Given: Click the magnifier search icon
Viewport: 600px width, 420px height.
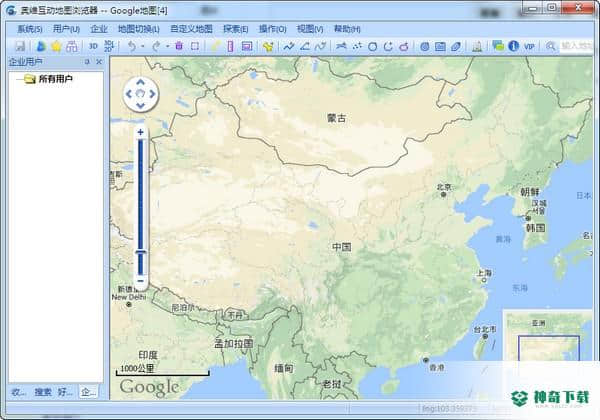Looking at the screenshot, I should click(x=550, y=47).
